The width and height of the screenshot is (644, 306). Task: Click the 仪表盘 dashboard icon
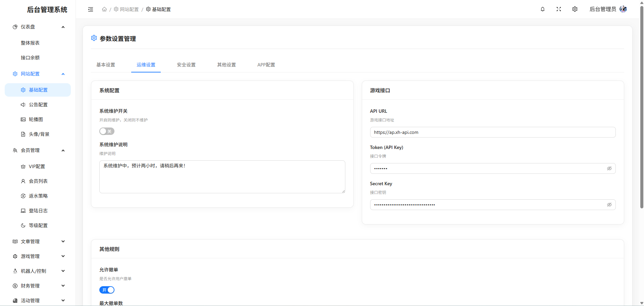(15, 27)
